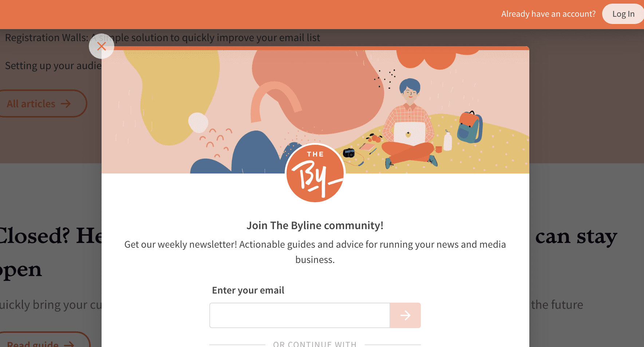Open the Setting up your audience article
Screen dimensions: 644x347
click(53, 66)
